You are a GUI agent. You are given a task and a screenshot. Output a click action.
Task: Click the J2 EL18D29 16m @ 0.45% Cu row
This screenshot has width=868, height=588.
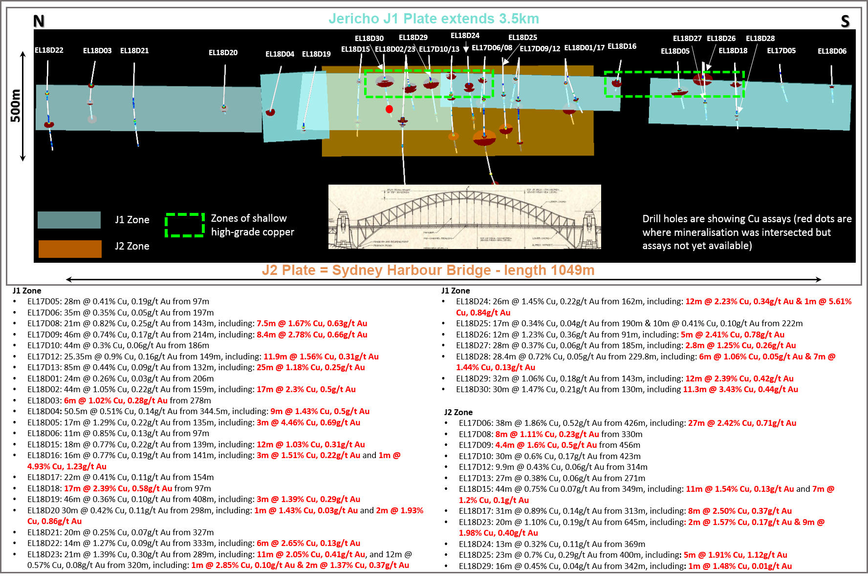tap(626, 566)
